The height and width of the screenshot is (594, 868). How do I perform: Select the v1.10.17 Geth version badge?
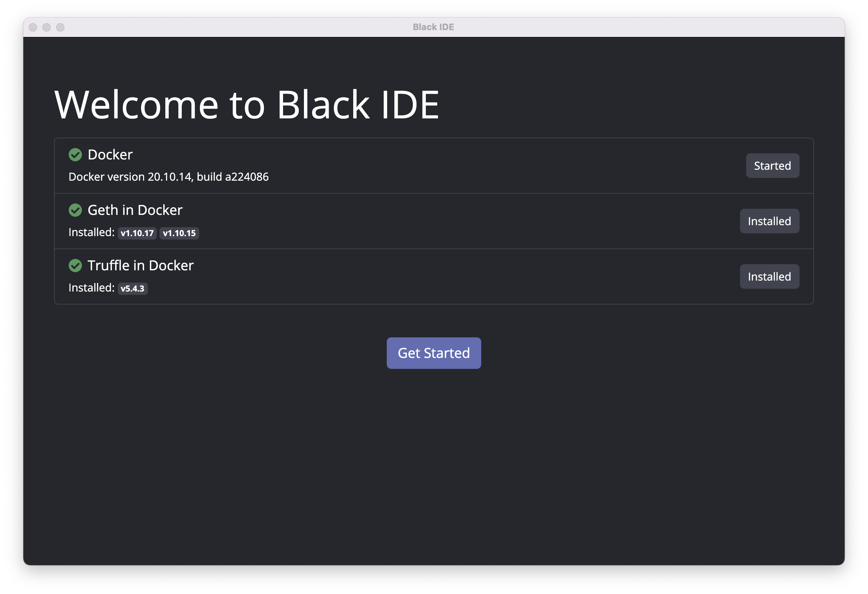(x=137, y=233)
